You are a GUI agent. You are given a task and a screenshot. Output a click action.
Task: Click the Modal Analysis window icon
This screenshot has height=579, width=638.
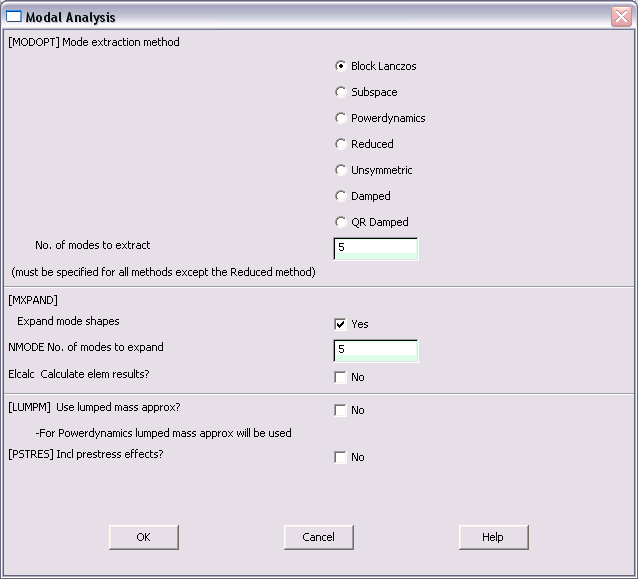click(x=14, y=17)
